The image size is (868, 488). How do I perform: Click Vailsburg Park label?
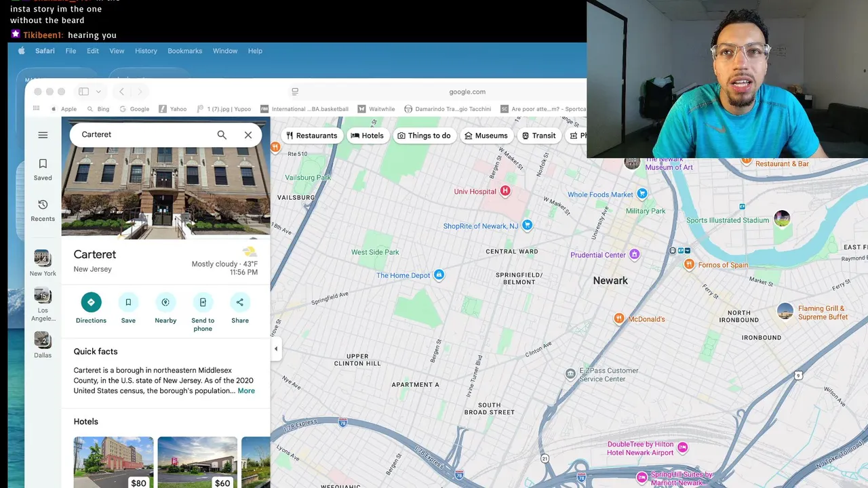click(x=308, y=178)
